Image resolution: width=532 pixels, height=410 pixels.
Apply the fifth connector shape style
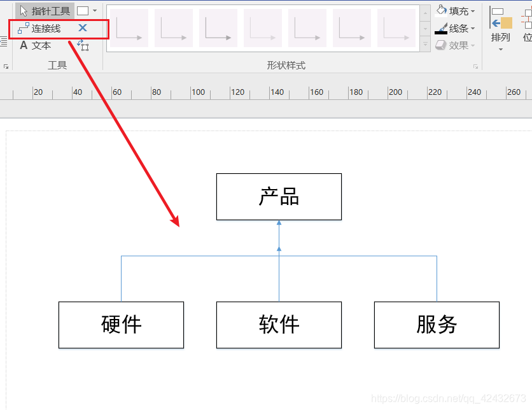click(x=307, y=28)
